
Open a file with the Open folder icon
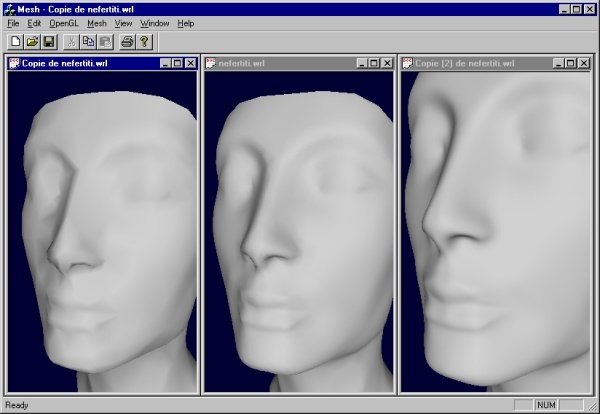click(33, 42)
